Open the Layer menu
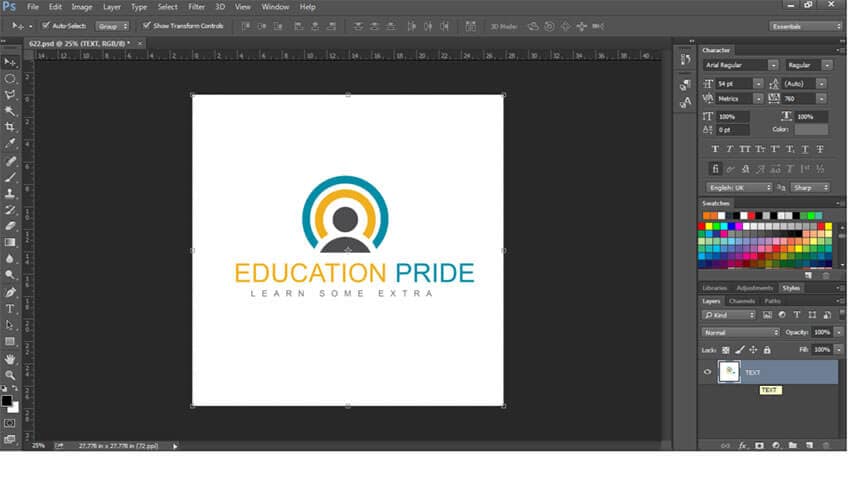The image size is (850, 478). click(112, 7)
